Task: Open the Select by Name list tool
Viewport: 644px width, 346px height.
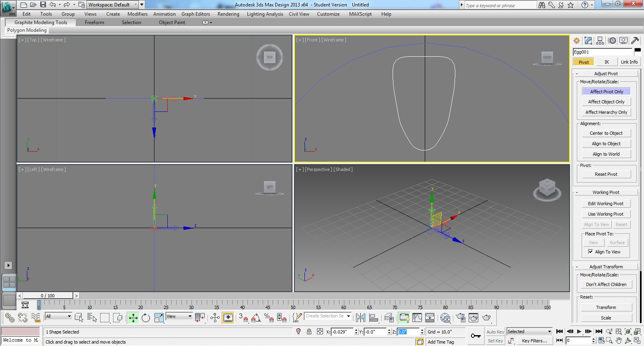Action: click(x=92, y=318)
